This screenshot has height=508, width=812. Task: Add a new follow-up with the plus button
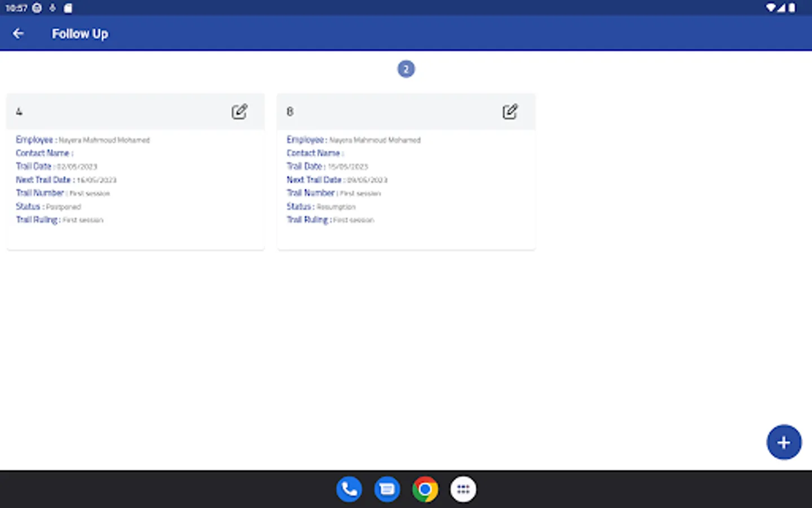click(784, 443)
